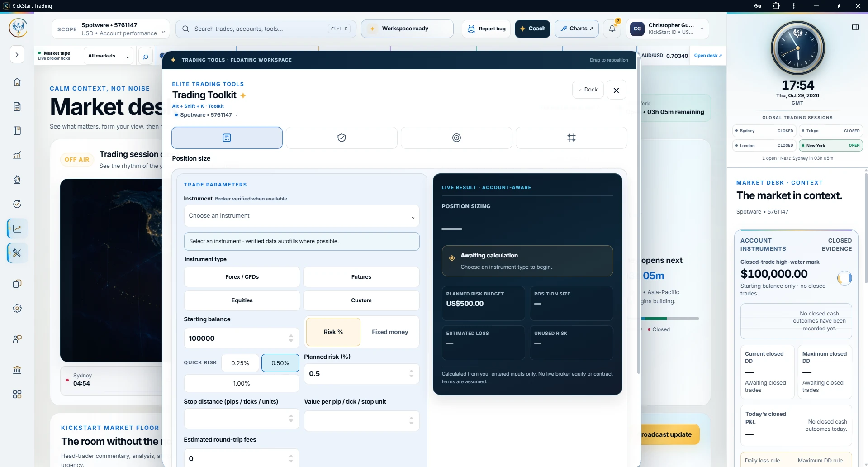Click the circular clock-check icon in sidebar
The image size is (868, 467).
[x=17, y=204]
